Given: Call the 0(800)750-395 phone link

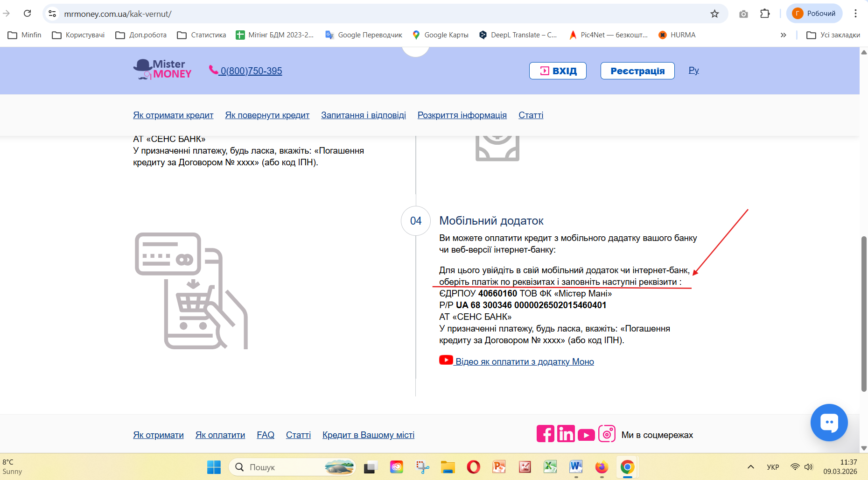Looking at the screenshot, I should pyautogui.click(x=246, y=71).
